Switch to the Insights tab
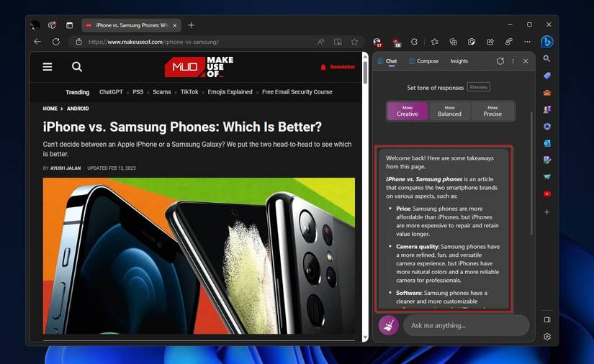Screen dimensions: 594x364 tap(459, 61)
